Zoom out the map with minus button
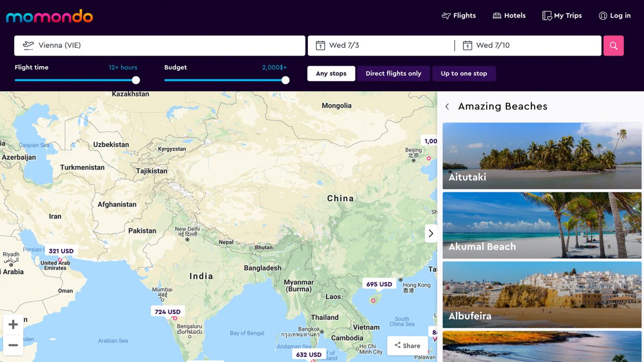644x362 pixels. [13, 345]
